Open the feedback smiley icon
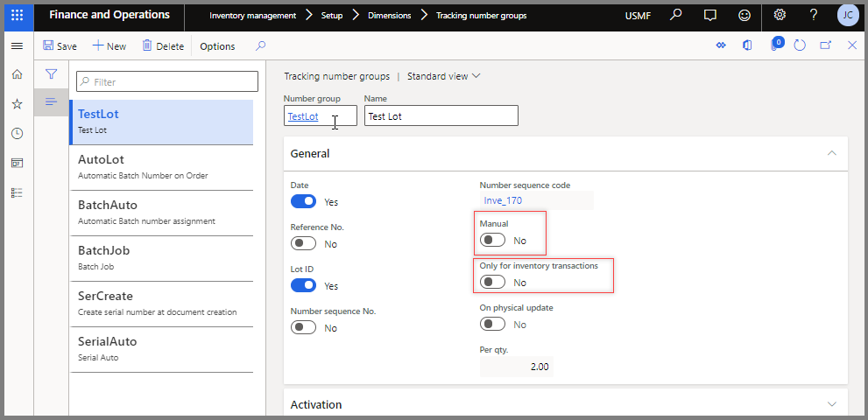Screen dimensions: 868x420 click(x=745, y=16)
